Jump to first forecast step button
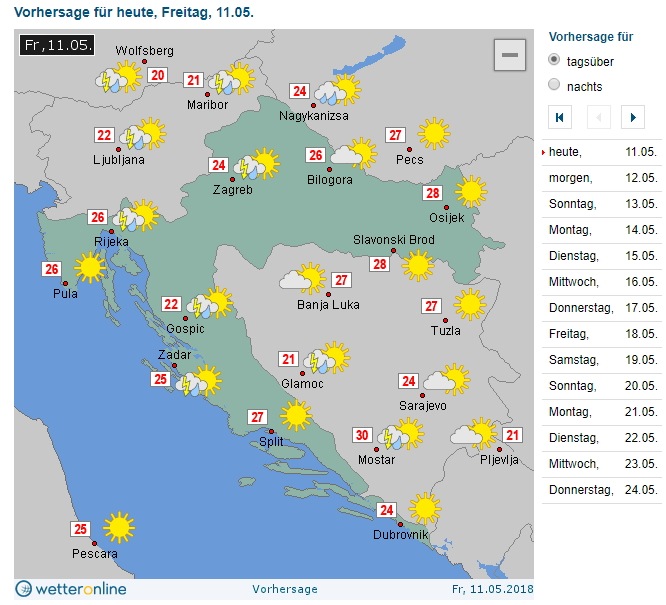This screenshot has height=605, width=666. point(561,117)
